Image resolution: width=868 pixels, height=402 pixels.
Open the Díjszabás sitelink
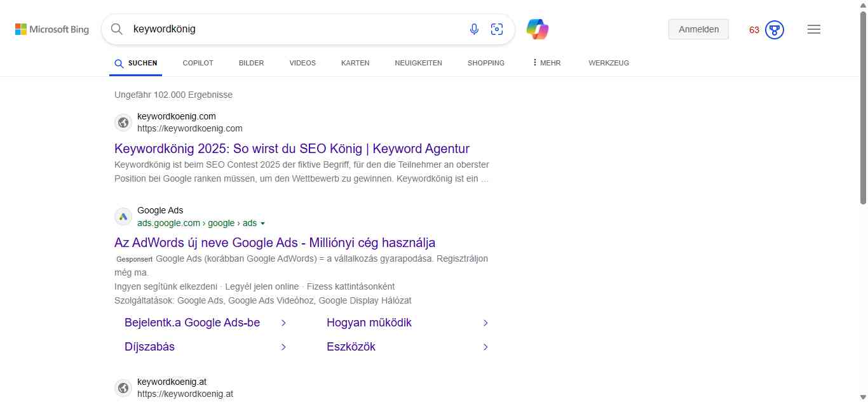tap(149, 347)
